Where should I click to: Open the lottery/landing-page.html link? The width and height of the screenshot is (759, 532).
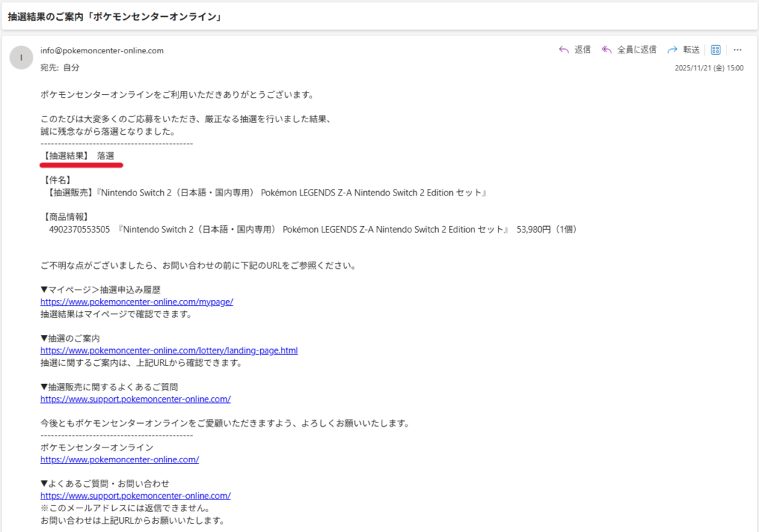pos(168,350)
